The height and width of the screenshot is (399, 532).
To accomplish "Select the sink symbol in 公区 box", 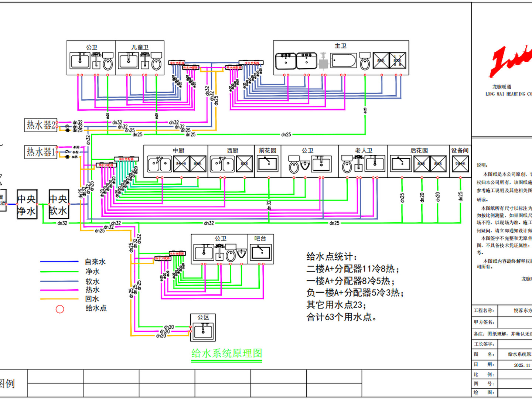I will point(203,331).
